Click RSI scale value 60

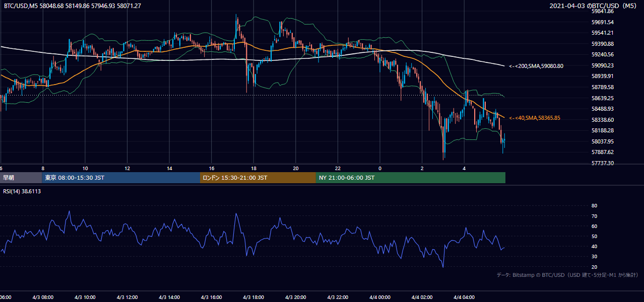[x=594, y=226]
